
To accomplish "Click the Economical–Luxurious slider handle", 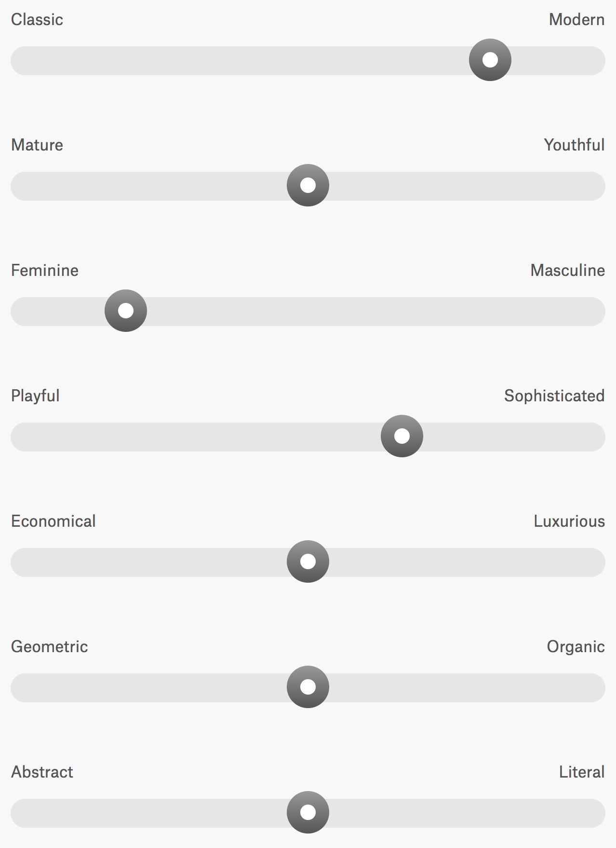I will tap(308, 561).
